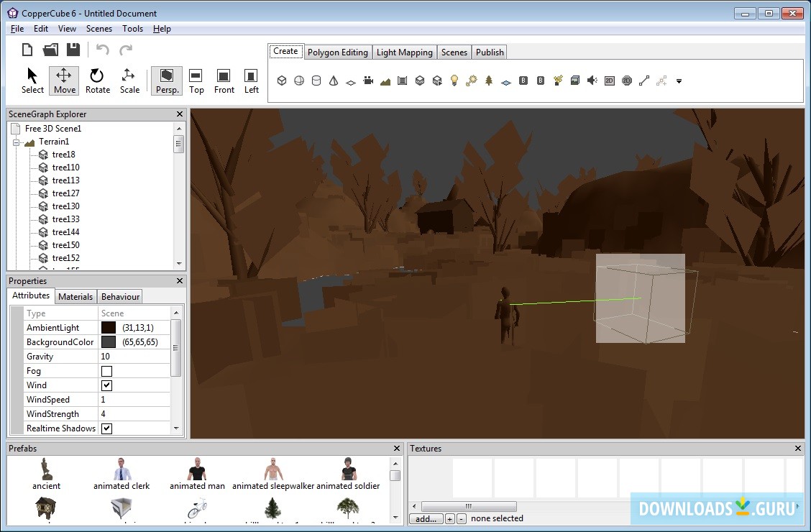Create a blue water surface

coord(506,82)
